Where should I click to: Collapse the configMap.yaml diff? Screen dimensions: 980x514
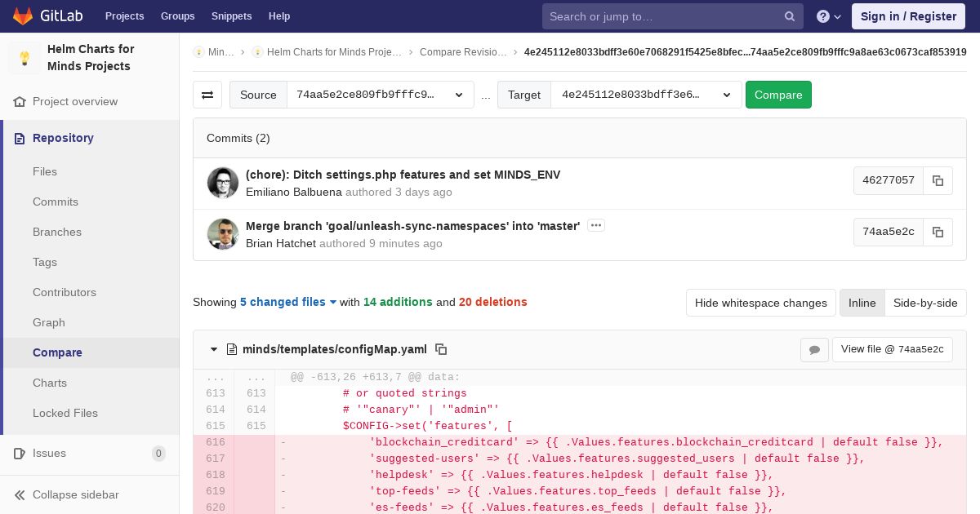click(214, 349)
